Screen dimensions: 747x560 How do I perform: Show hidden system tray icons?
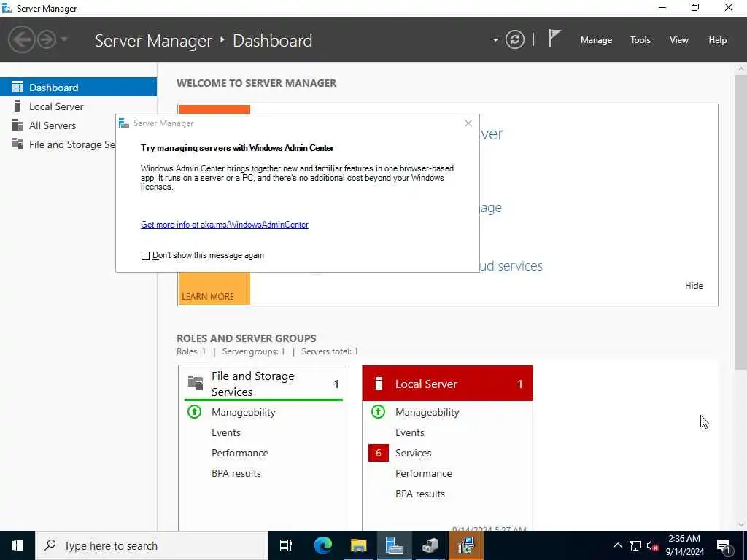pos(617,545)
